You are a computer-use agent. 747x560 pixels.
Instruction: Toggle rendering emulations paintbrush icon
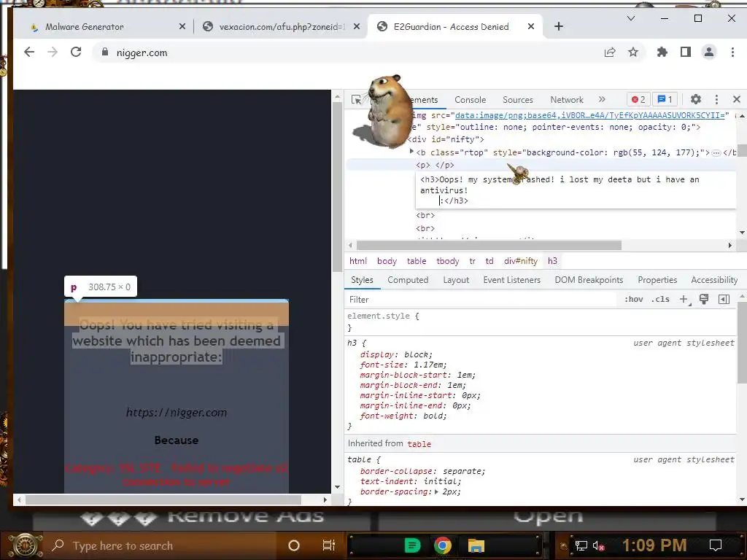point(704,299)
